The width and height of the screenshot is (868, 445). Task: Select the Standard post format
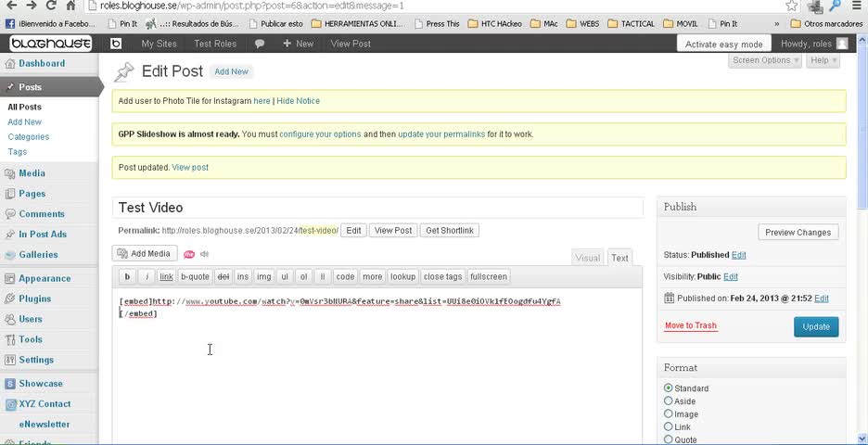click(x=669, y=388)
